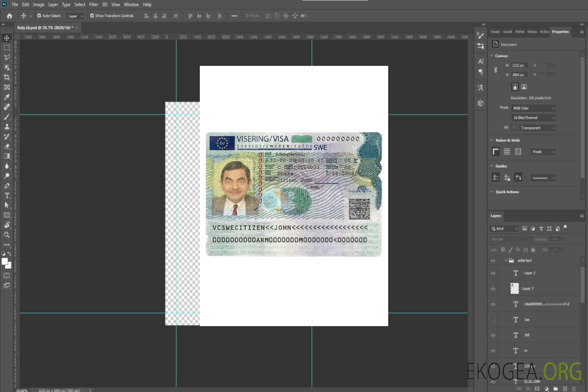Toggle rulers visibility in Rulers & Grids
Image resolution: width=588 pixels, height=392 pixels.
click(x=495, y=151)
